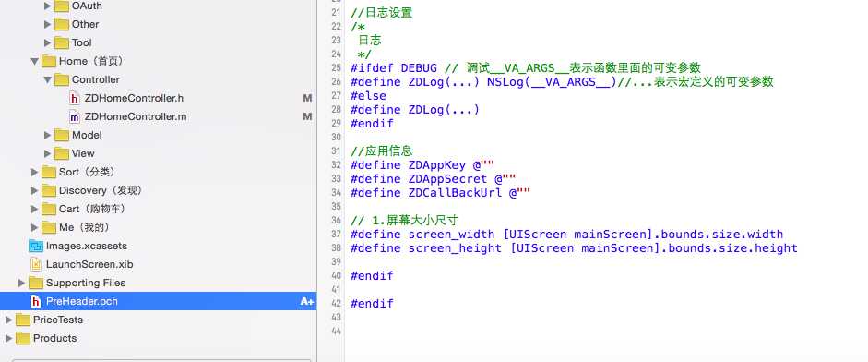Select PreHeader.pch in the navigator
Image resolution: width=868 pixels, height=362 pixels.
[x=82, y=302]
